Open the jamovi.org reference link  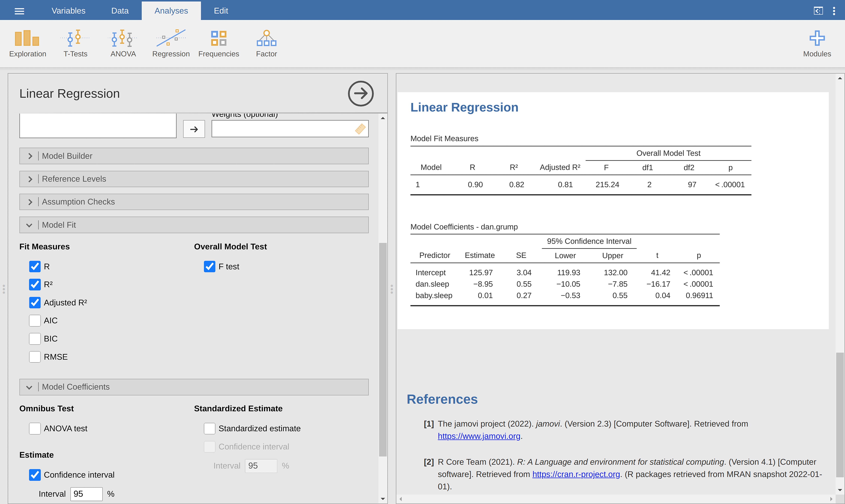pos(479,436)
